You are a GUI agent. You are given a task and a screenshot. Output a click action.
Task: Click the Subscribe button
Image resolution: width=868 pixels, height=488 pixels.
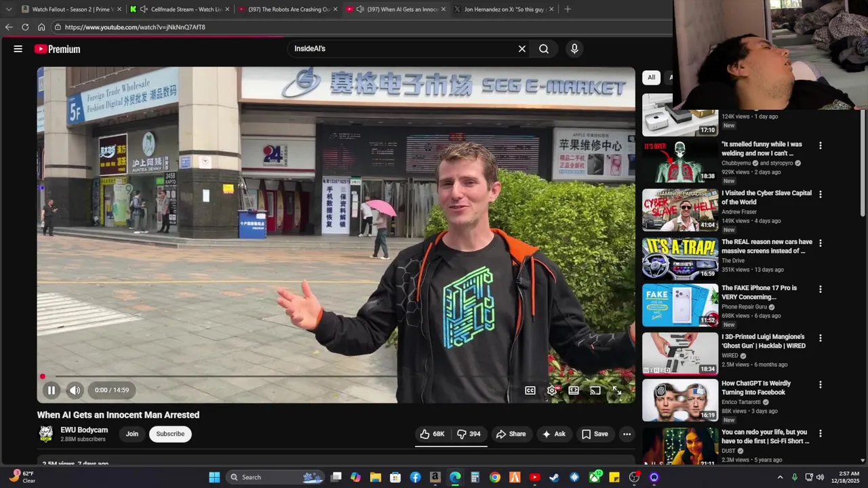[x=170, y=434]
